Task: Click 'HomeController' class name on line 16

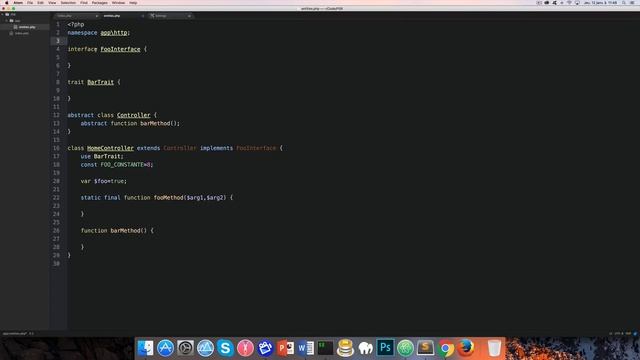Action: coord(110,148)
